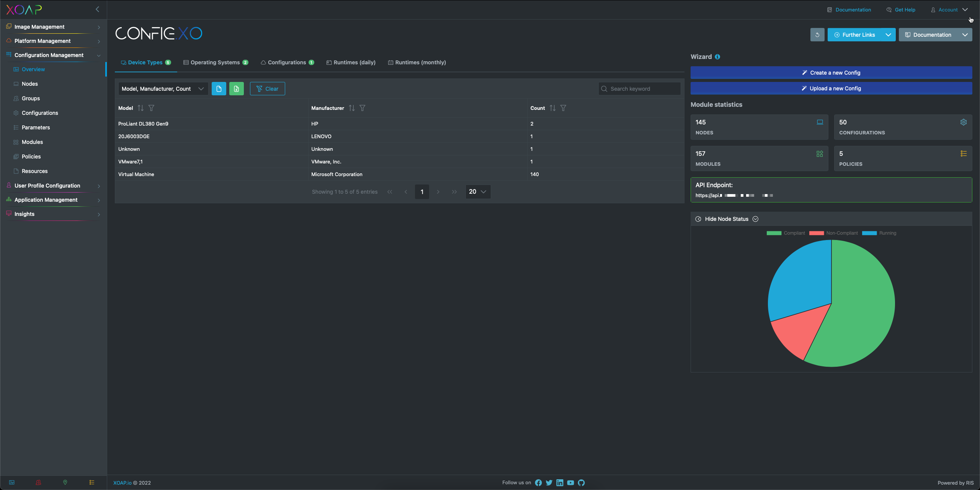Open Groups in sidebar
Viewport: 980px width, 490px height.
(x=31, y=98)
